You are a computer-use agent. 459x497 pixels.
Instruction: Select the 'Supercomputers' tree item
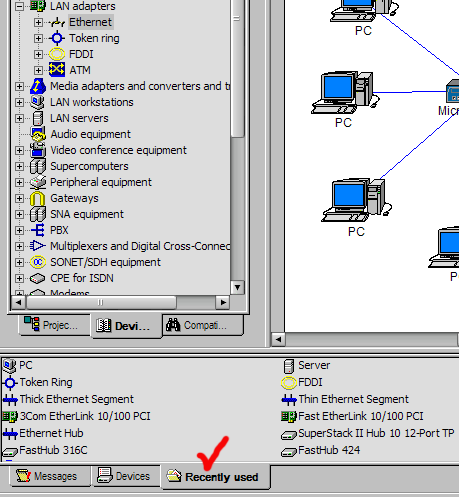[89, 166]
